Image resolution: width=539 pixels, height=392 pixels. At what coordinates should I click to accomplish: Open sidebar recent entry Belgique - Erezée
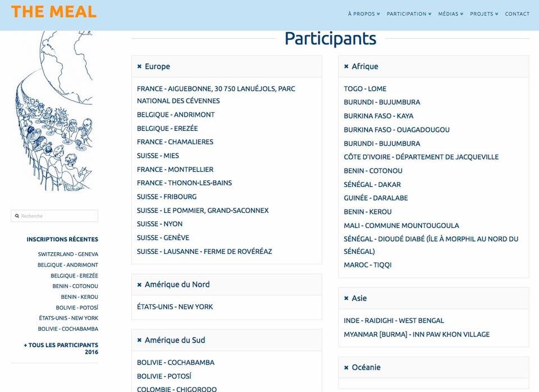[74, 276]
